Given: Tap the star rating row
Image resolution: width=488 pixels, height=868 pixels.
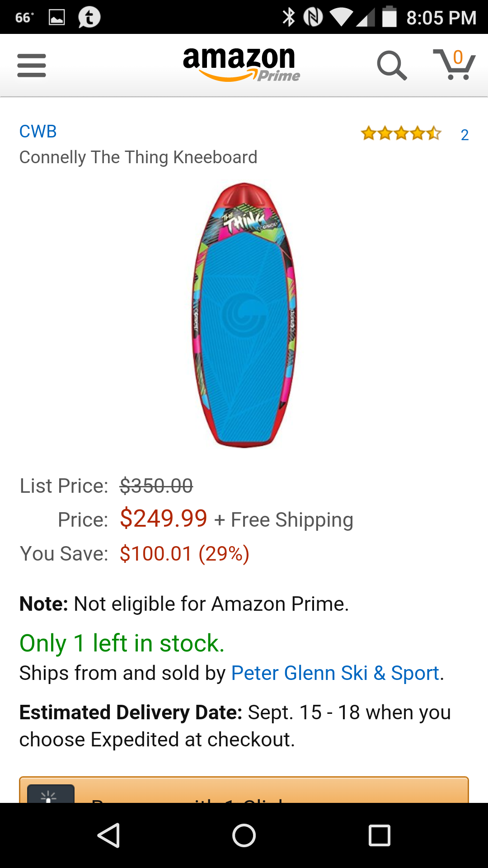Looking at the screenshot, I should 401,134.
